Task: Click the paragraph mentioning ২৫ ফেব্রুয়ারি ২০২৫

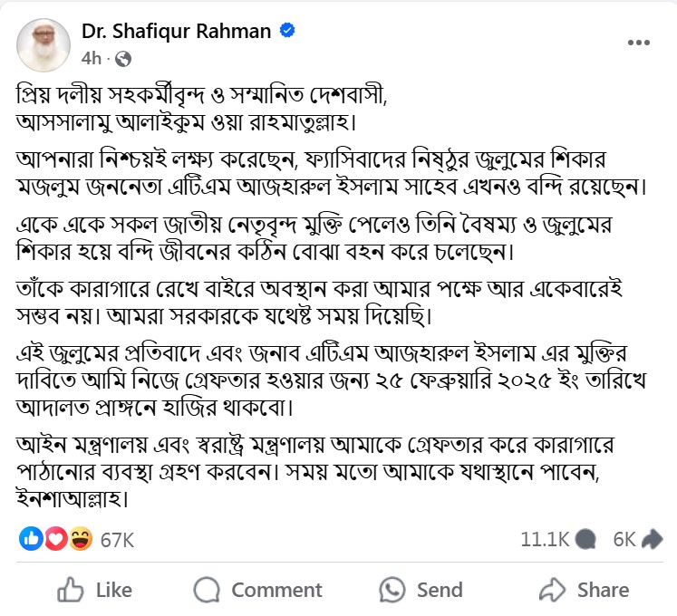Action: pos(331,380)
